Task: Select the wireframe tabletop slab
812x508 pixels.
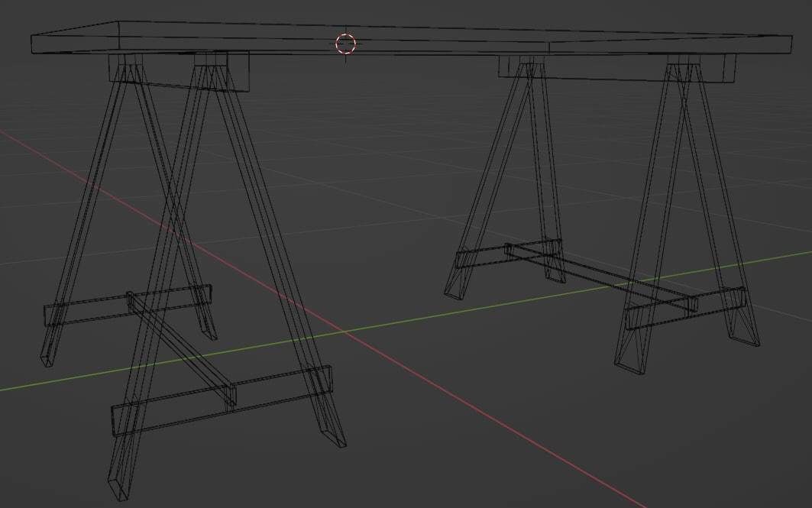Action: [412, 37]
